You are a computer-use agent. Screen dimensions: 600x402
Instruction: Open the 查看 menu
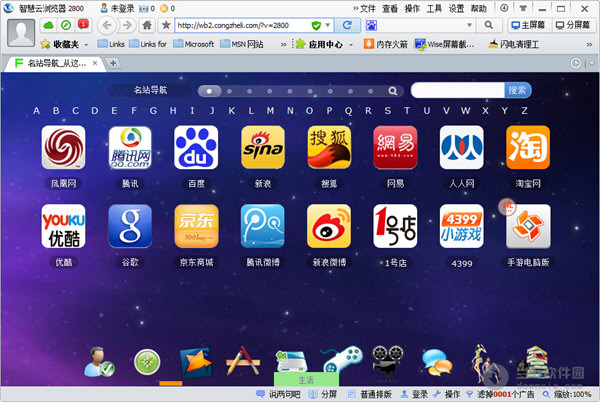[390, 8]
